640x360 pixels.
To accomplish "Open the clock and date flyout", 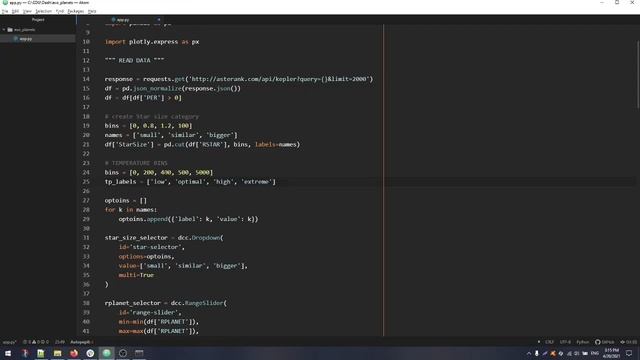I will (x=611, y=353).
